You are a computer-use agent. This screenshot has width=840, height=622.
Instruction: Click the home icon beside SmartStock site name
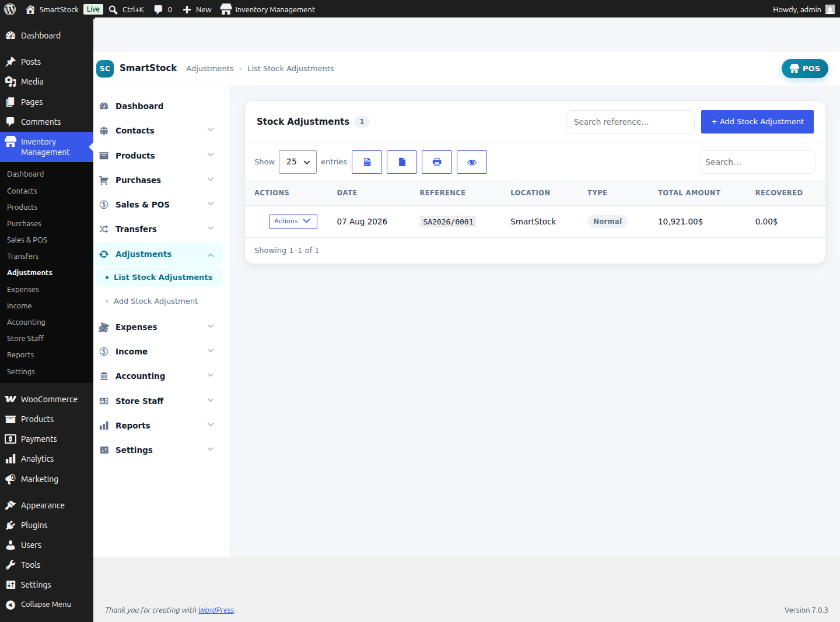(x=30, y=9)
